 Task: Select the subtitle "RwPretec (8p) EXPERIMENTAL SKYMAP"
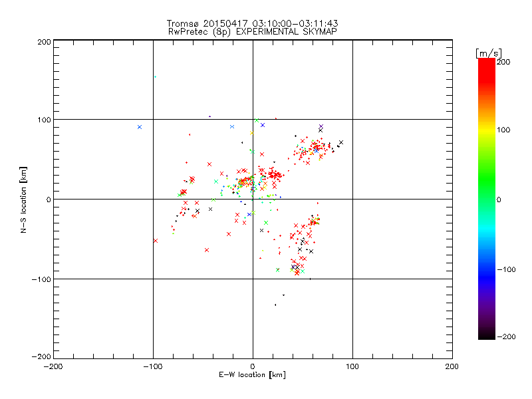coord(253,32)
